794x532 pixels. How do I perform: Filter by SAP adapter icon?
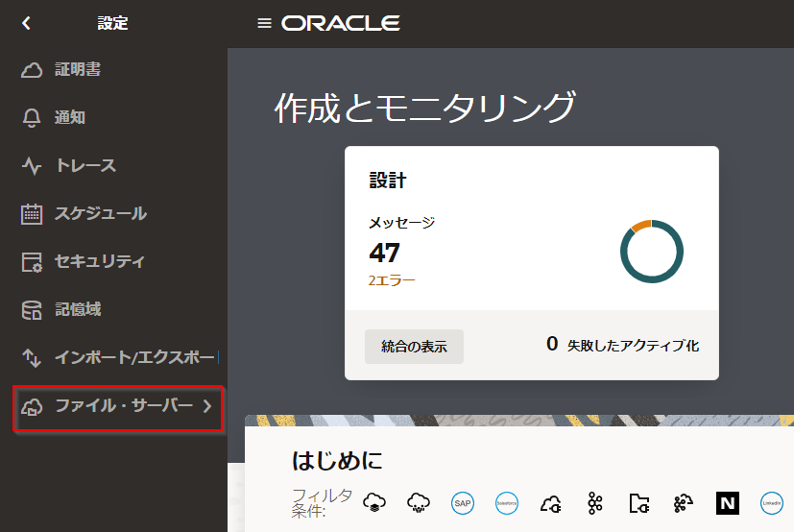coord(463,502)
